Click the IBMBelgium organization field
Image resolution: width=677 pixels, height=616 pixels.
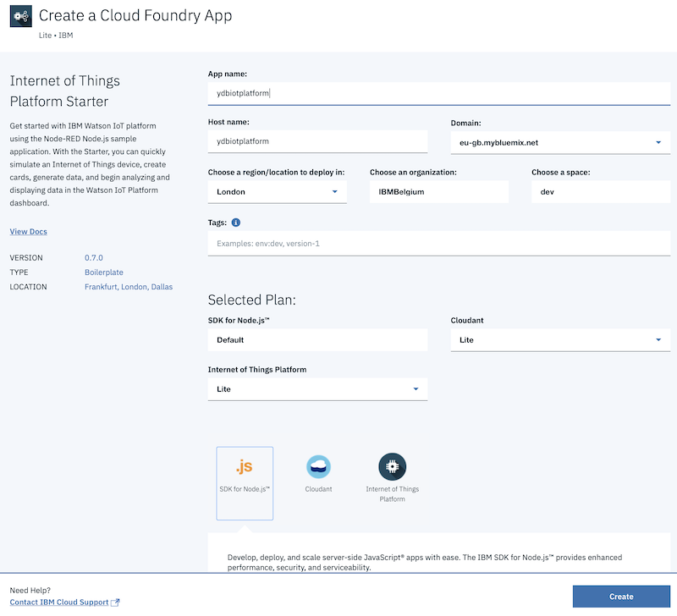point(439,192)
